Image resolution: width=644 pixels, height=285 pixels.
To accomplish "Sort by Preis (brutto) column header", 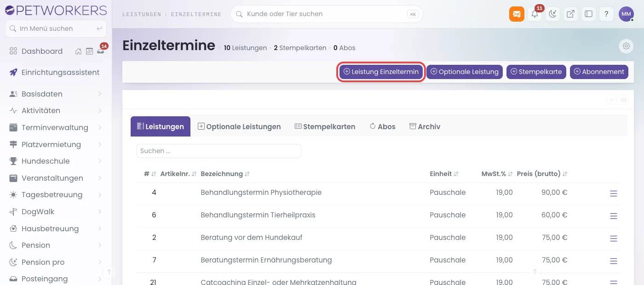I will coord(542,174).
